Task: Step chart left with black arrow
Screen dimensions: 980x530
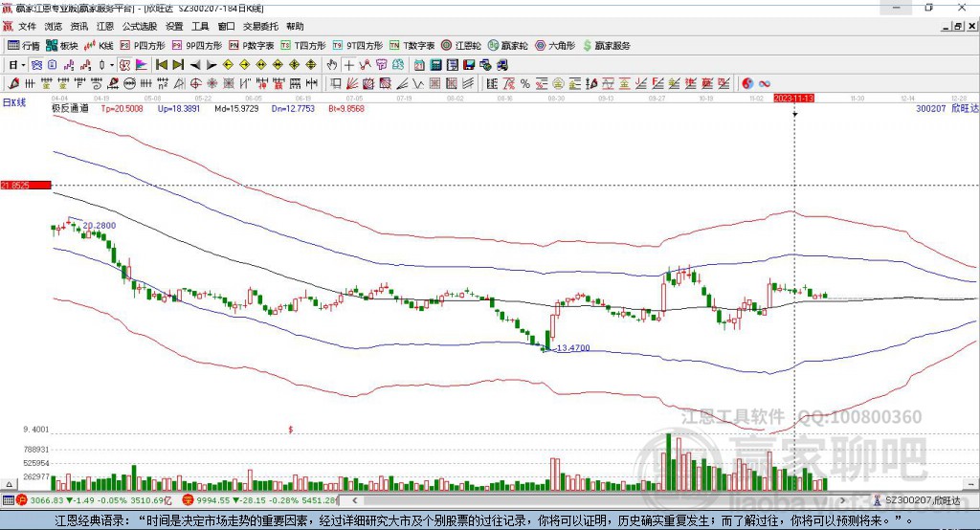Action: click(195, 65)
